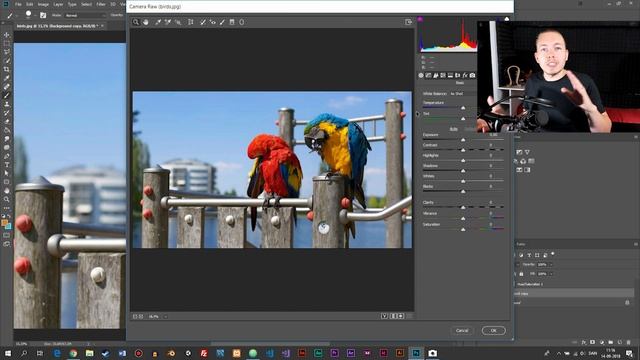Select Photoshop Pen tool
Screen dimensions: 640x360
7,156
